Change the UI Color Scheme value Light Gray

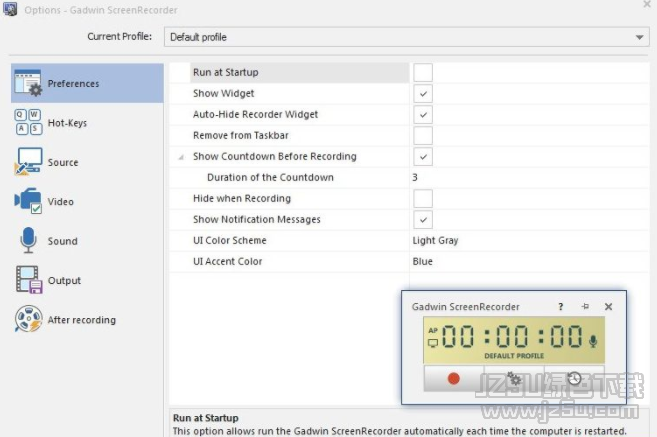(x=435, y=240)
